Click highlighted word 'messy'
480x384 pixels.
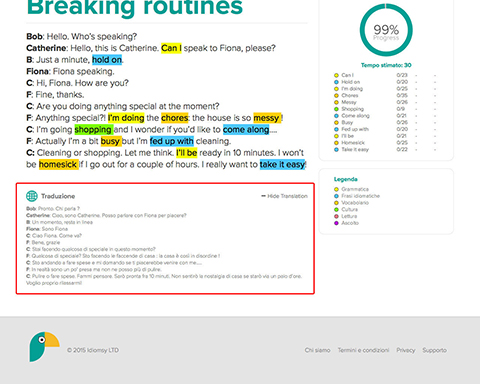click(267, 118)
